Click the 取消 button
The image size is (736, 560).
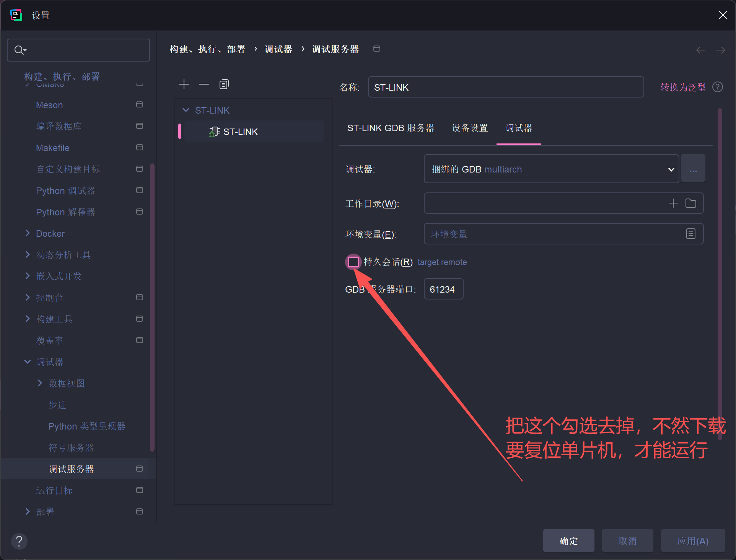[x=627, y=541]
